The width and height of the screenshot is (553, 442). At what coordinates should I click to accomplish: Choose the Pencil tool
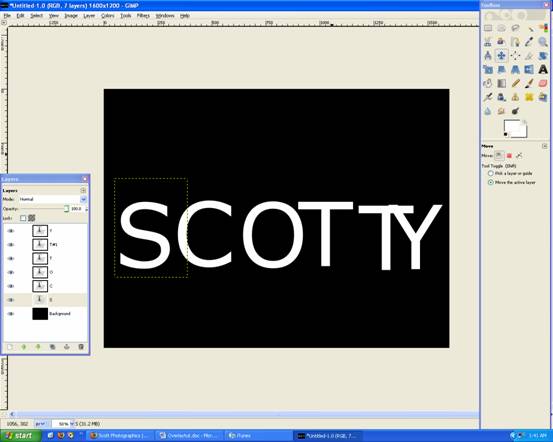515,83
